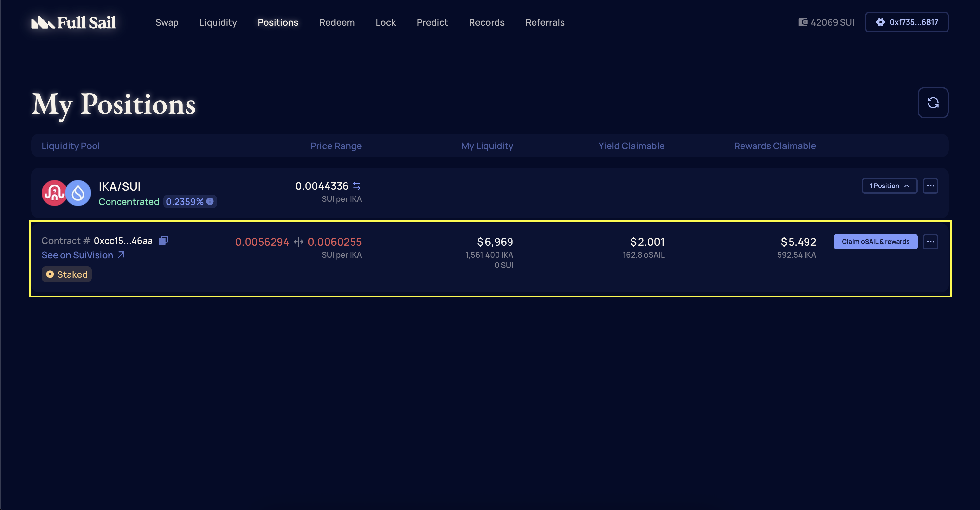Open the ellipsis menu on the staked position row
This screenshot has height=510, width=980.
point(930,241)
